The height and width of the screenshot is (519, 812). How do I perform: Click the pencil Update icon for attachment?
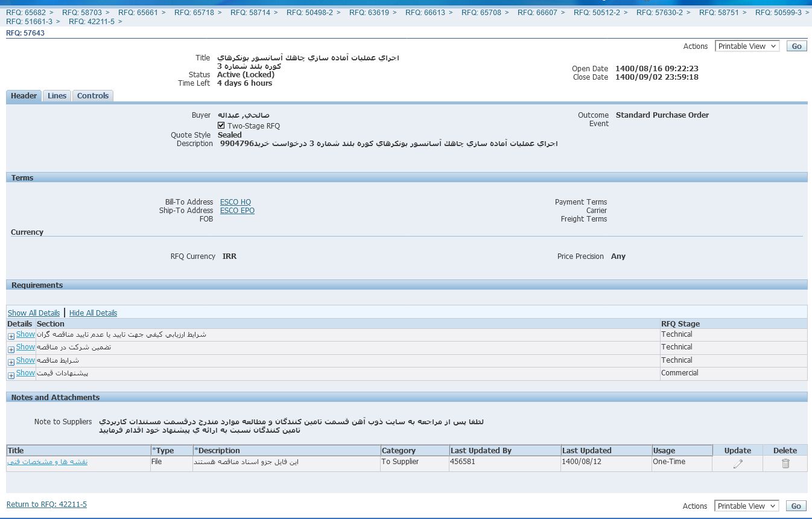pos(737,463)
